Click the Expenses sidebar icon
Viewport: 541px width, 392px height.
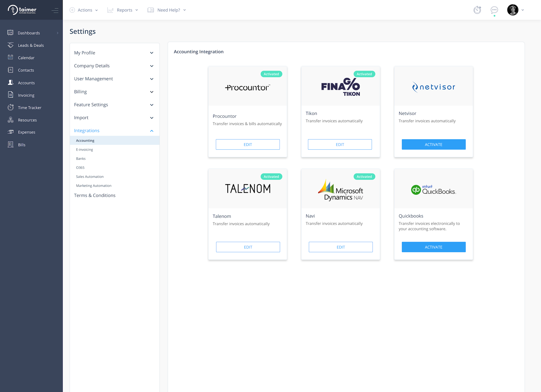11,132
